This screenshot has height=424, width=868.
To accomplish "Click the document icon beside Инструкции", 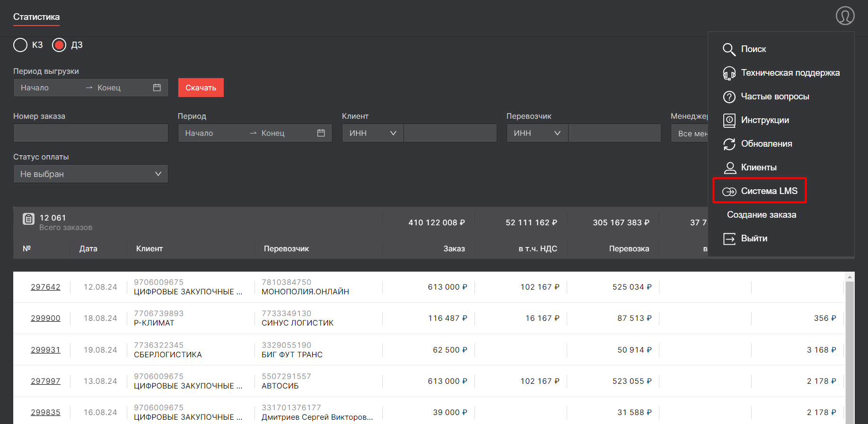I will 729,120.
